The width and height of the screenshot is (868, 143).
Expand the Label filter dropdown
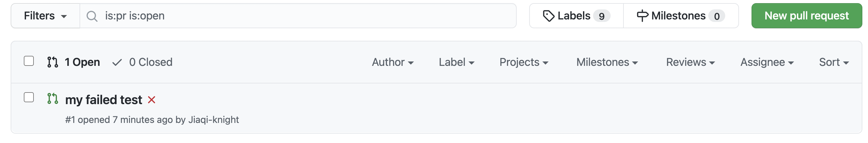pos(456,62)
